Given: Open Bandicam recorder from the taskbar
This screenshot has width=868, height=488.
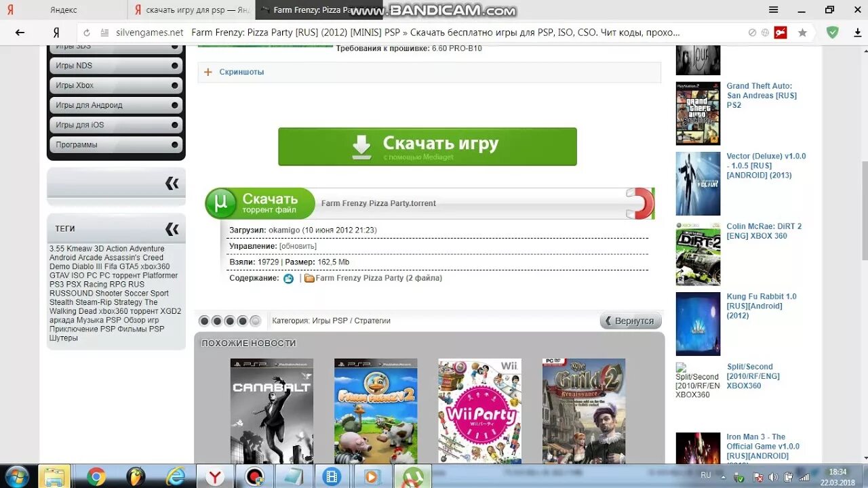Looking at the screenshot, I should 255,476.
